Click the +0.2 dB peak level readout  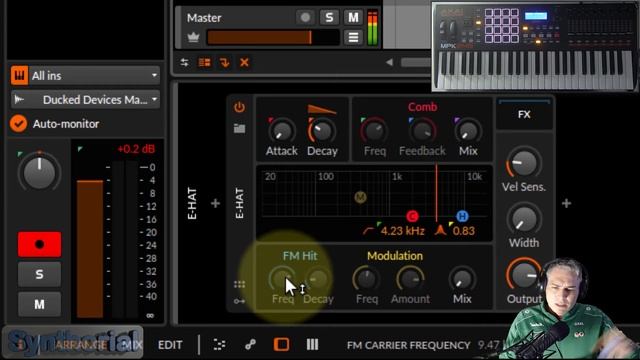[x=136, y=149]
